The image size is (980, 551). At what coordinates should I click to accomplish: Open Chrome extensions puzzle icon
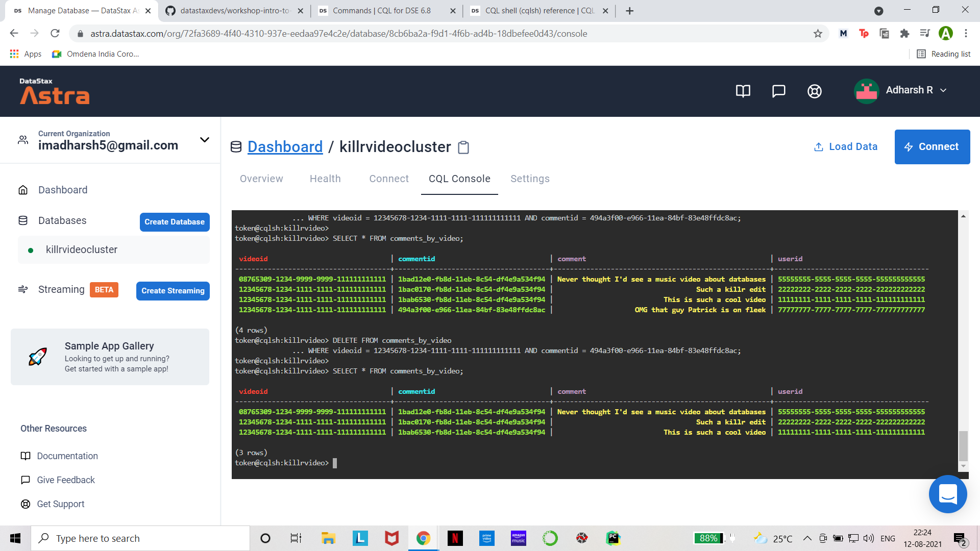904,33
